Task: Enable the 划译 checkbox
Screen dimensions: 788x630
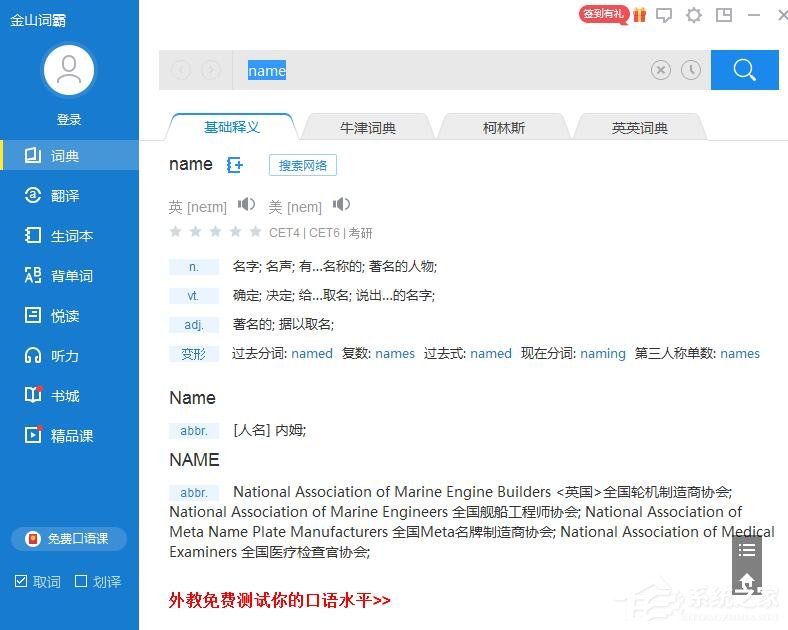Action: (81, 581)
